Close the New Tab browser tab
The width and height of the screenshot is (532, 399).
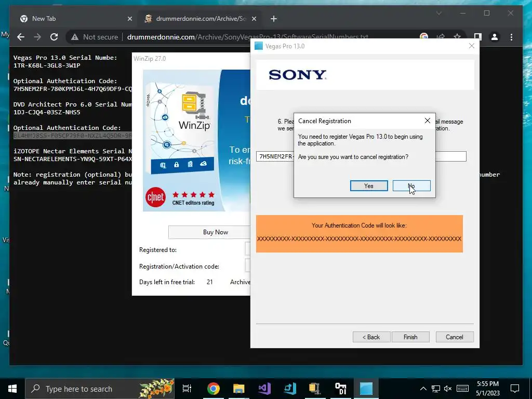[x=129, y=19]
